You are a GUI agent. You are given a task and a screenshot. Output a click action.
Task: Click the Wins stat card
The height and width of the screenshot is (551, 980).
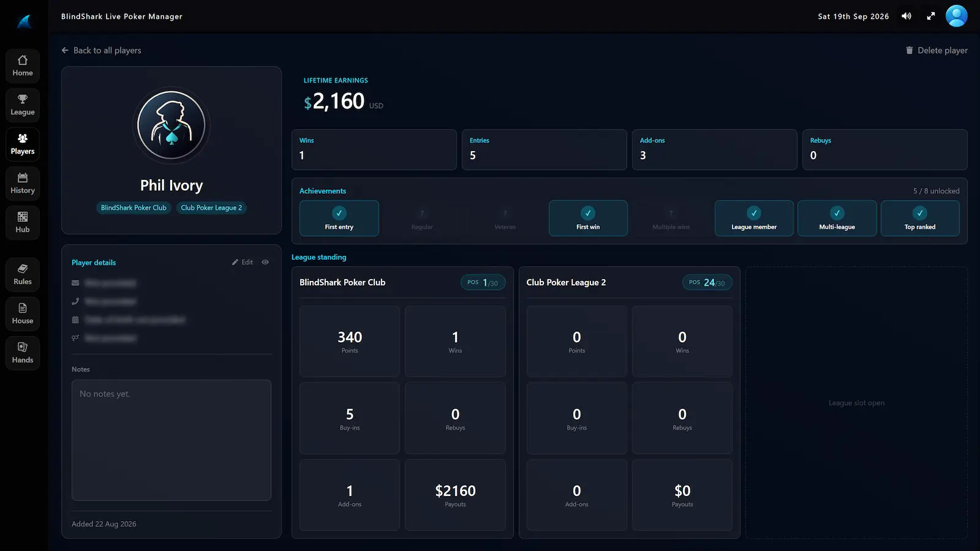point(374,149)
